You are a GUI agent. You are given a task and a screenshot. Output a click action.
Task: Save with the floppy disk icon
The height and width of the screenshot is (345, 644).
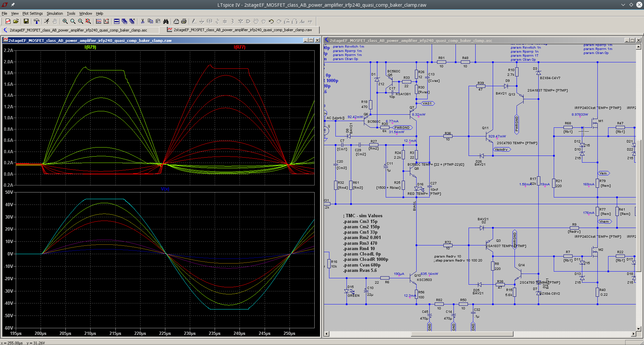26,21
